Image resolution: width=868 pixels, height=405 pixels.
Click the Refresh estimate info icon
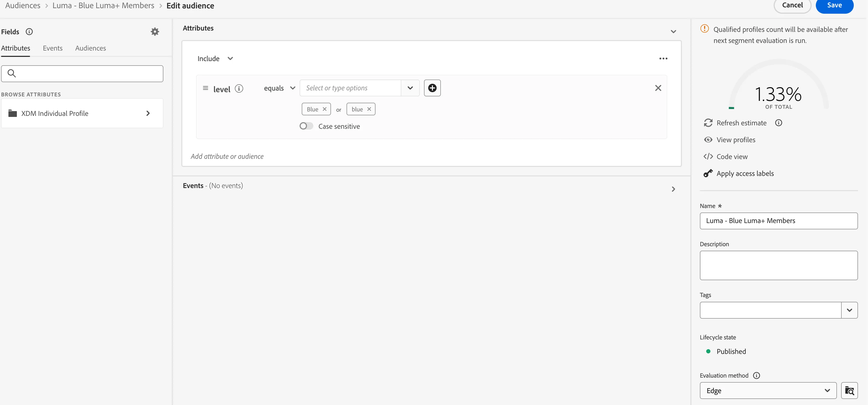click(x=778, y=123)
